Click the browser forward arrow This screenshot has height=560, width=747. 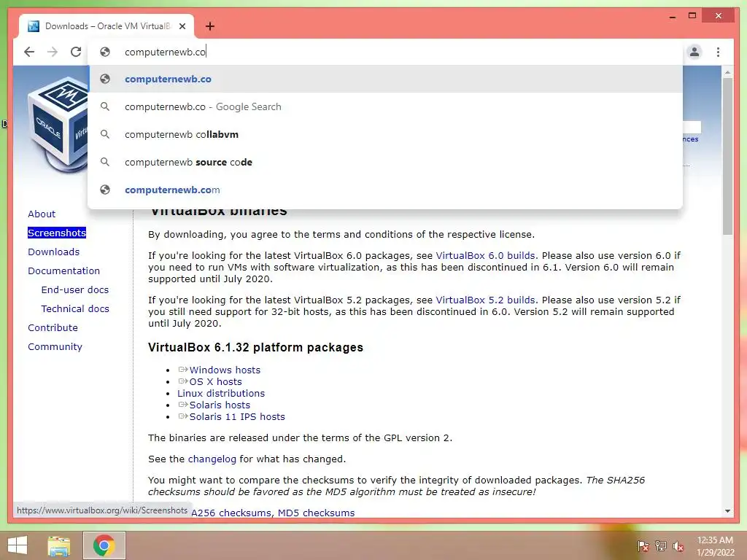point(53,52)
